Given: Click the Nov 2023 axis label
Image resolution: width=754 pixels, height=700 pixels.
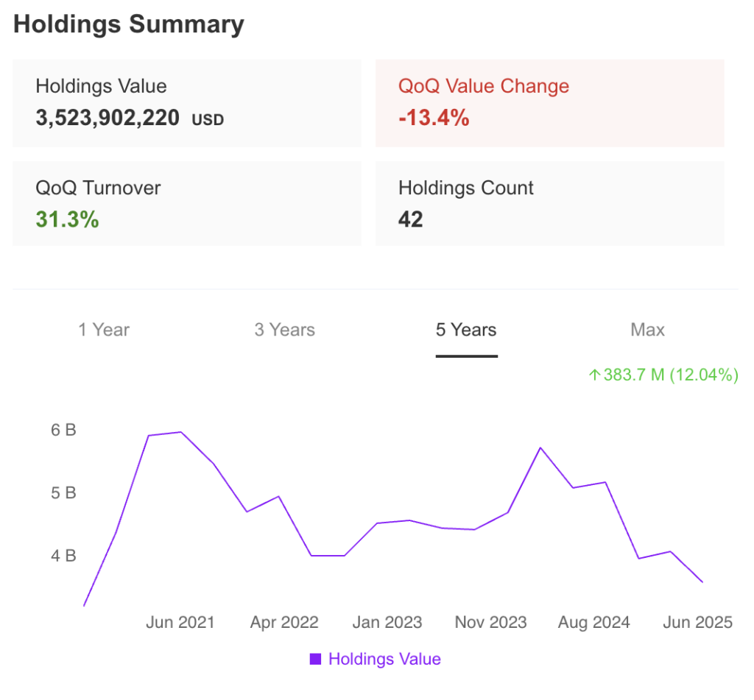Looking at the screenshot, I should coord(490,623).
